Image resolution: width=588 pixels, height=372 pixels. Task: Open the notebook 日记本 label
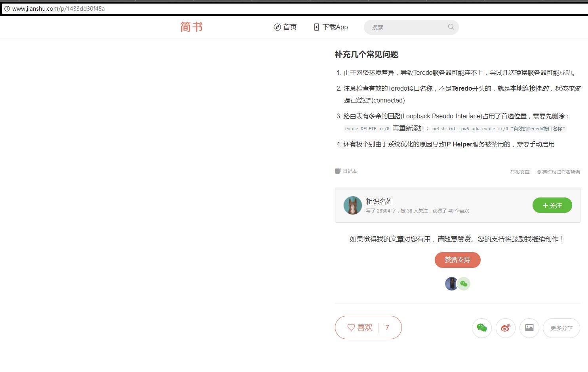click(x=349, y=171)
